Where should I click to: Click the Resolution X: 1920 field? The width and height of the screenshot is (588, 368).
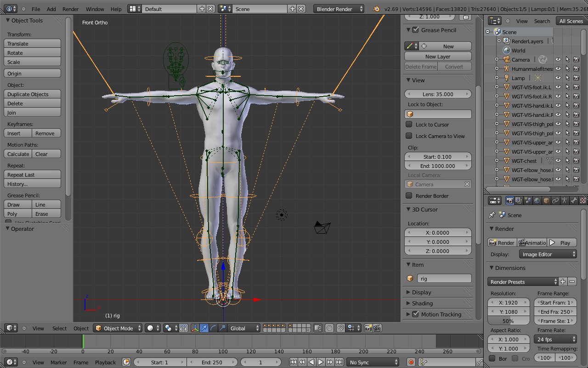pyautogui.click(x=508, y=302)
